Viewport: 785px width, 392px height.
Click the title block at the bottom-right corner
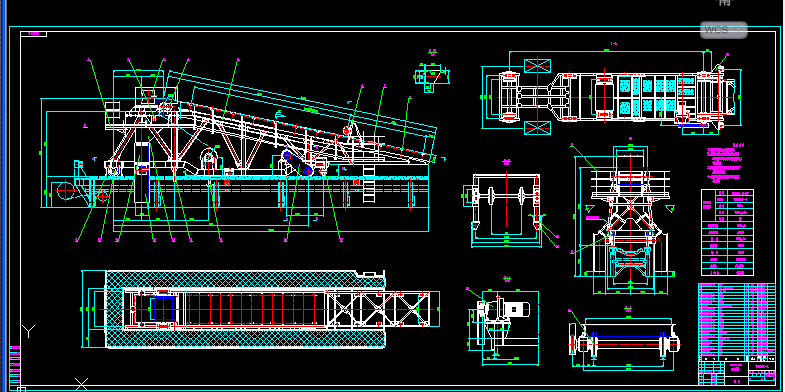click(737, 372)
